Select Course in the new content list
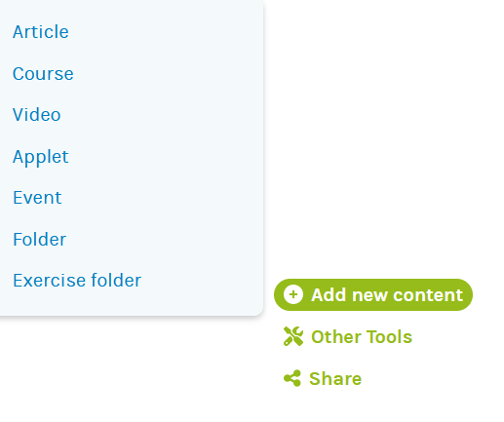The image size is (504, 422). tap(43, 74)
